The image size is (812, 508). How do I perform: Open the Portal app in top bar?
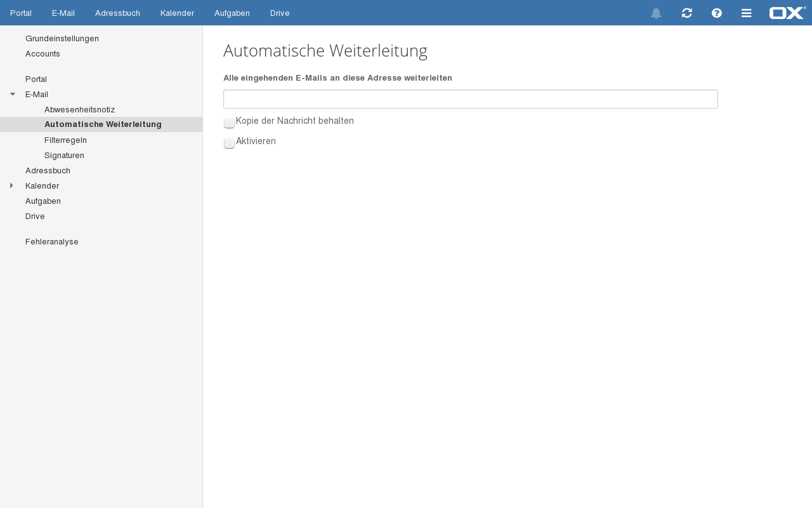21,13
